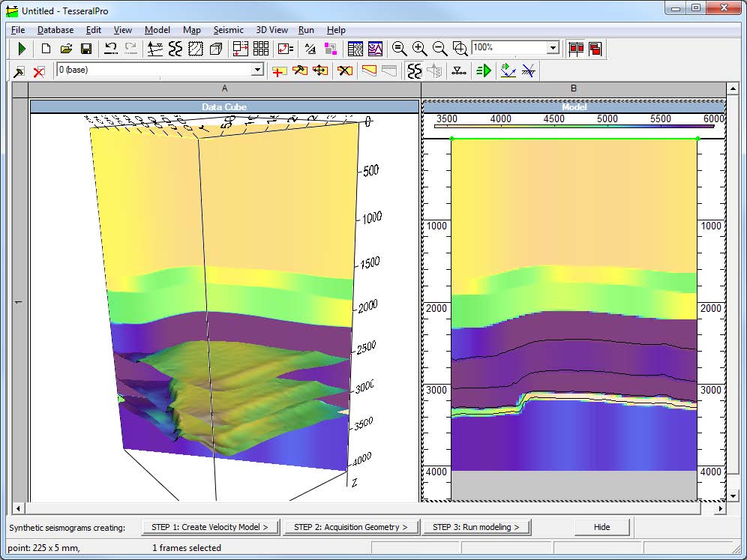Save the project with the floppy disk icon
This screenshot has width=747, height=560.
86,49
